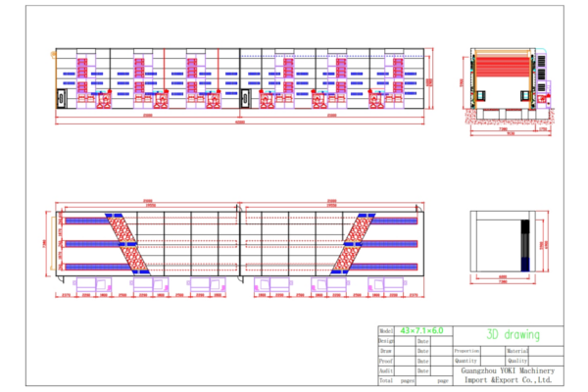
Task: Click the "Audit" label cell
Action: 386,370
